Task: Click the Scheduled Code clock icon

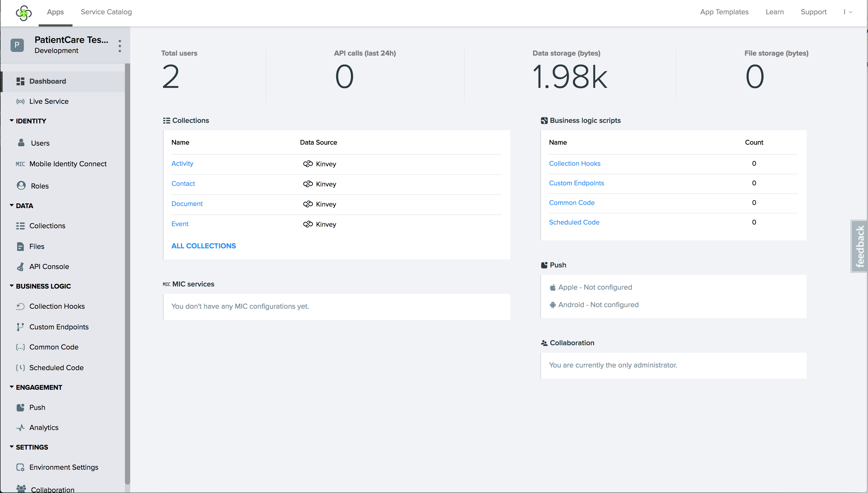Action: [20, 368]
